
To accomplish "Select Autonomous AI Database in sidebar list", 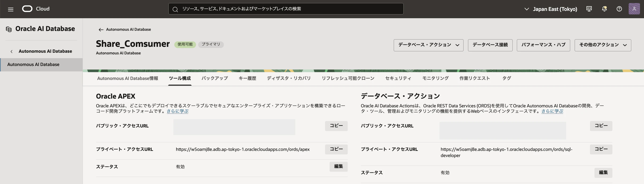I will 41,65.
